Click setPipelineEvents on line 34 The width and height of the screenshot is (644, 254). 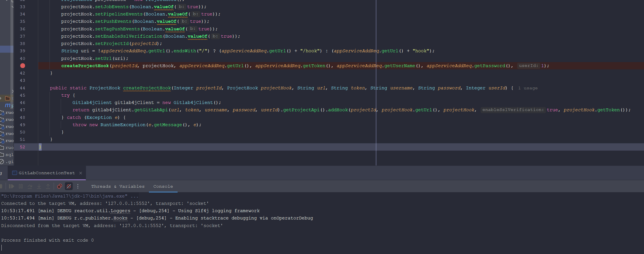[119, 14]
